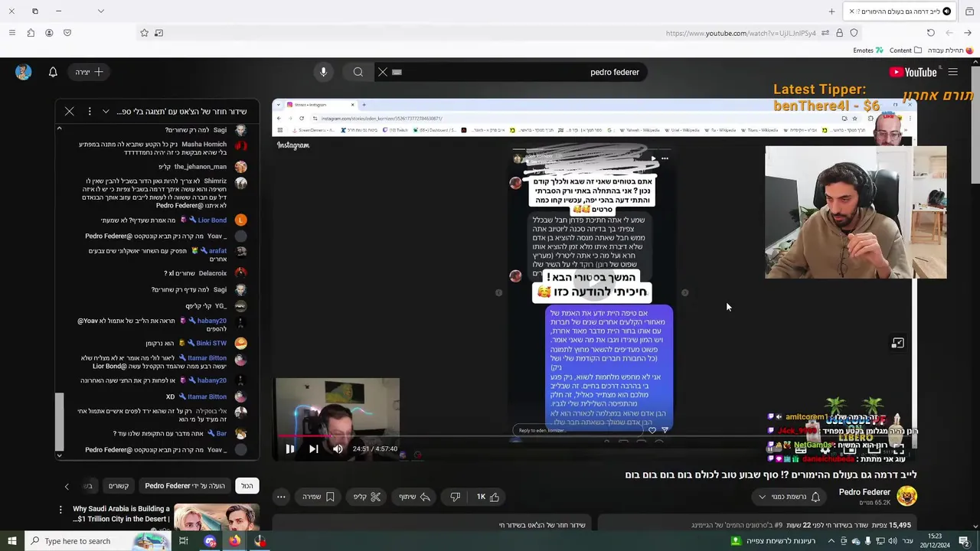Show hidden system tray icons

(x=831, y=541)
